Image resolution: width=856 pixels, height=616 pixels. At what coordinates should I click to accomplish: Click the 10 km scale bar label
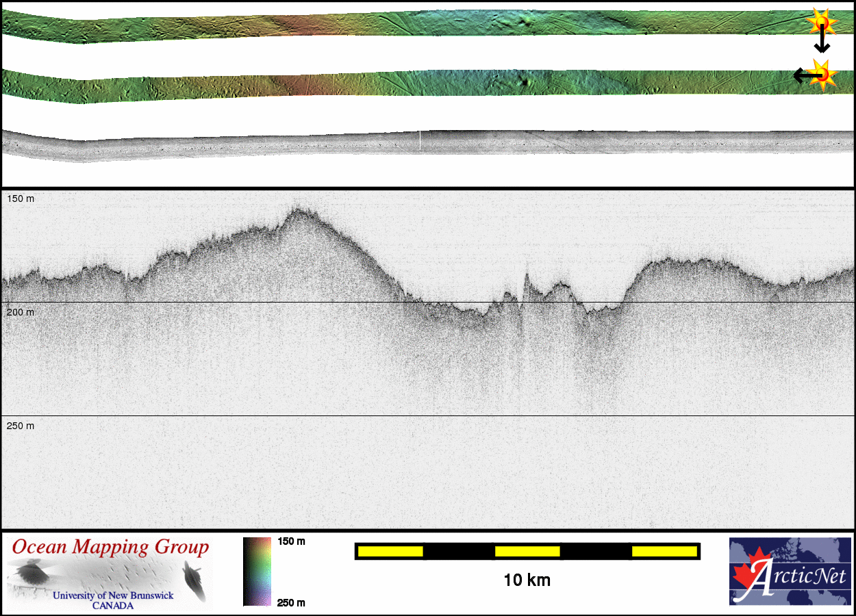(527, 580)
